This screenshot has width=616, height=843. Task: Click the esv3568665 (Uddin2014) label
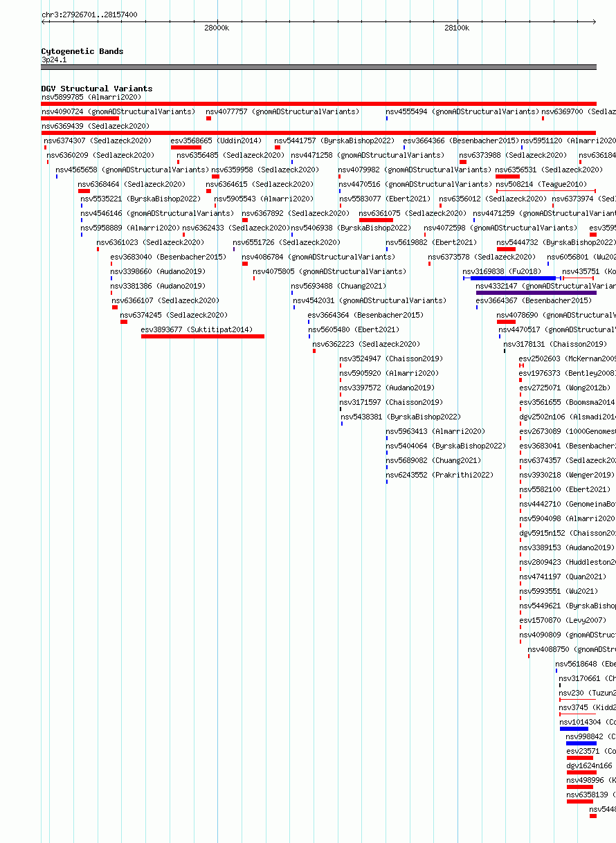[x=216, y=140]
